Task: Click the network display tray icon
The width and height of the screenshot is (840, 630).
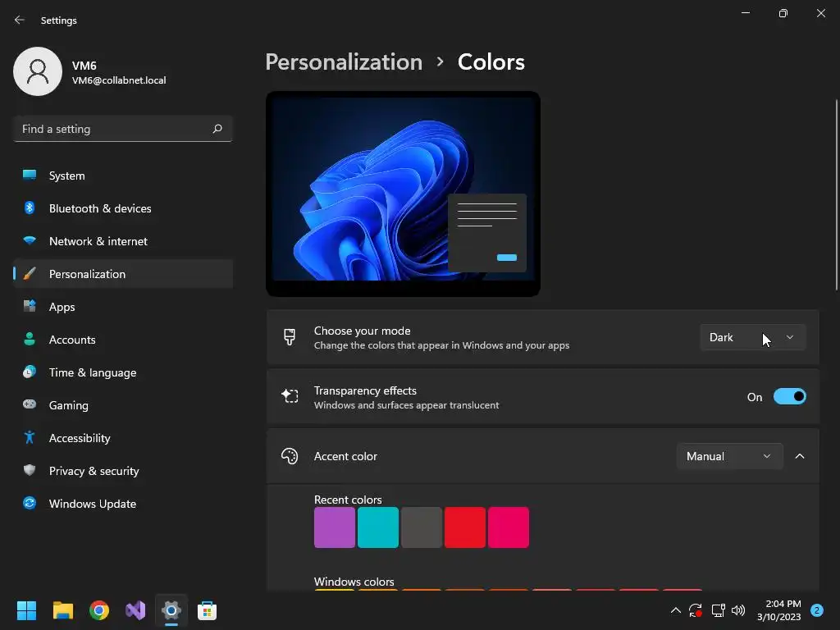Action: 718,610
